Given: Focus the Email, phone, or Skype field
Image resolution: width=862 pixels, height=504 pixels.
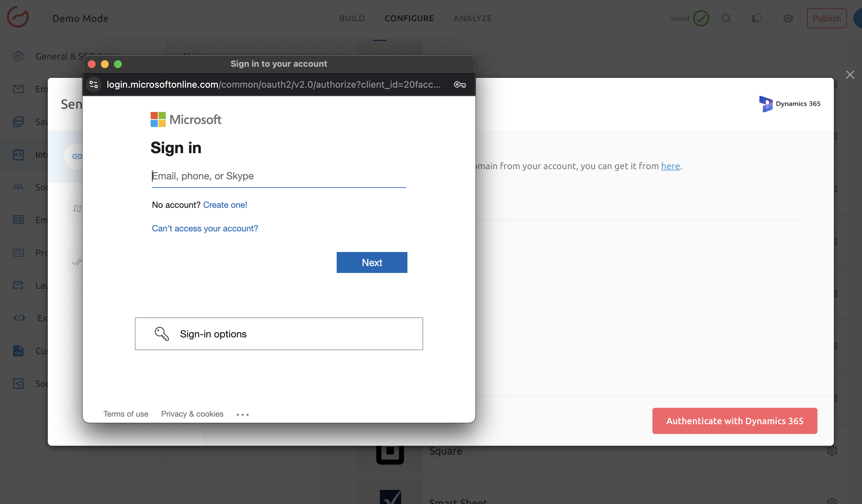Looking at the screenshot, I should click(279, 176).
